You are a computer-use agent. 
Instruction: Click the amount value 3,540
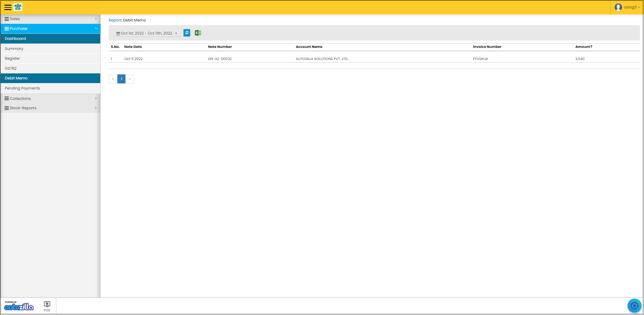click(580, 59)
